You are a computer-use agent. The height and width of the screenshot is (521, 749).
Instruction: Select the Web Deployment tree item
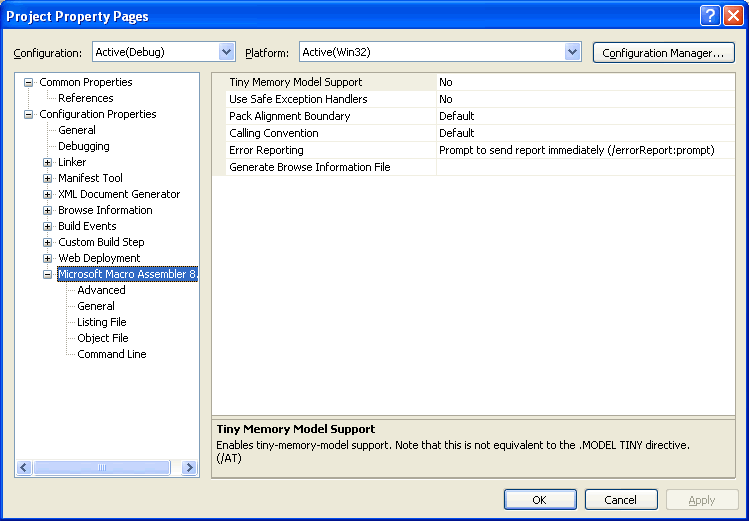[99, 258]
